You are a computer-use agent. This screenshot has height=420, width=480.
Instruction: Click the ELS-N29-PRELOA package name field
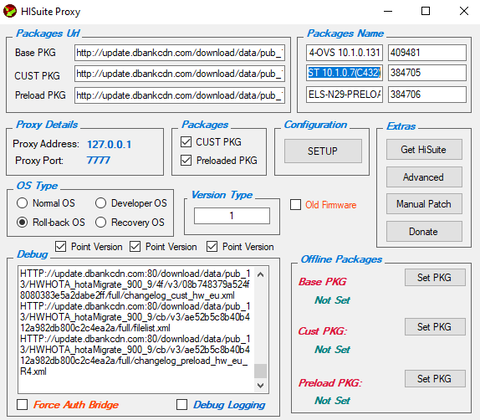click(x=344, y=94)
